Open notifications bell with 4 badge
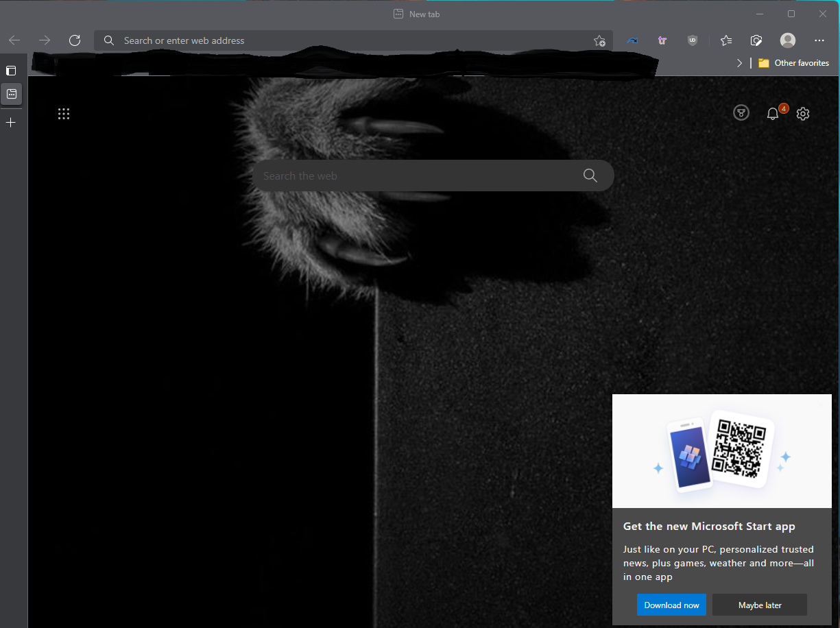The width and height of the screenshot is (840, 628). [x=773, y=114]
